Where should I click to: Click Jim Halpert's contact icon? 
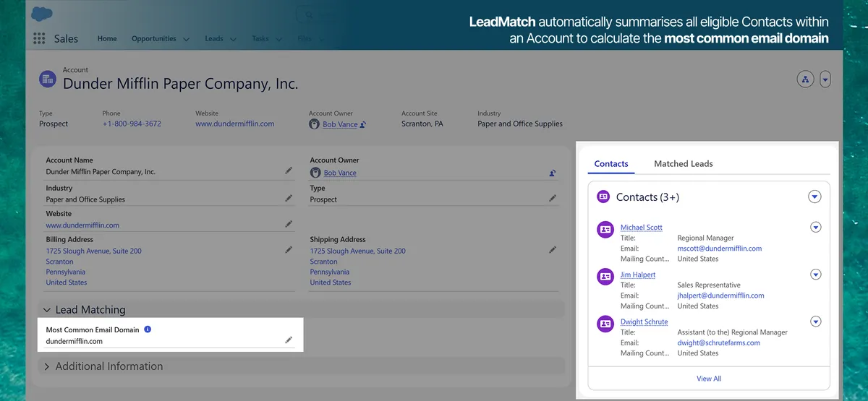[x=605, y=277]
